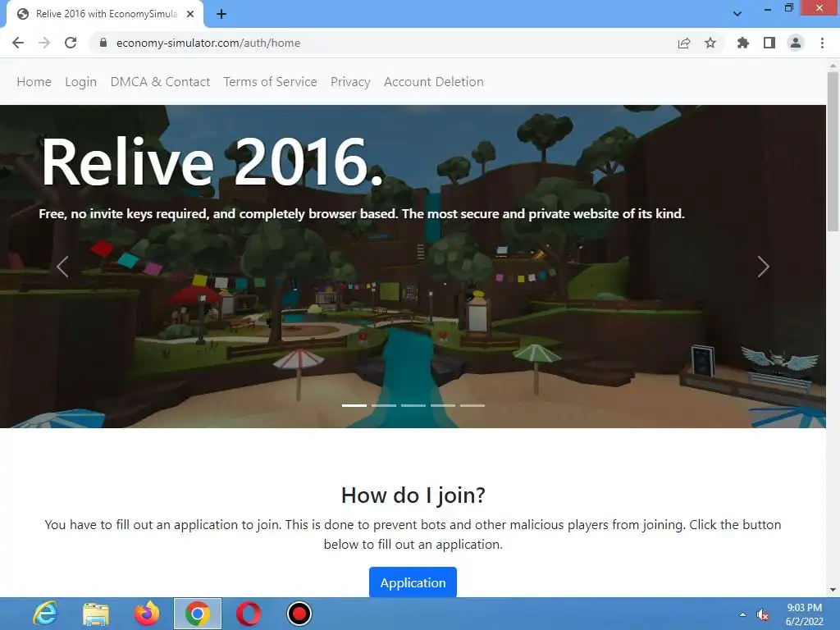Open the Login nav link
This screenshot has height=630, width=840.
point(81,82)
